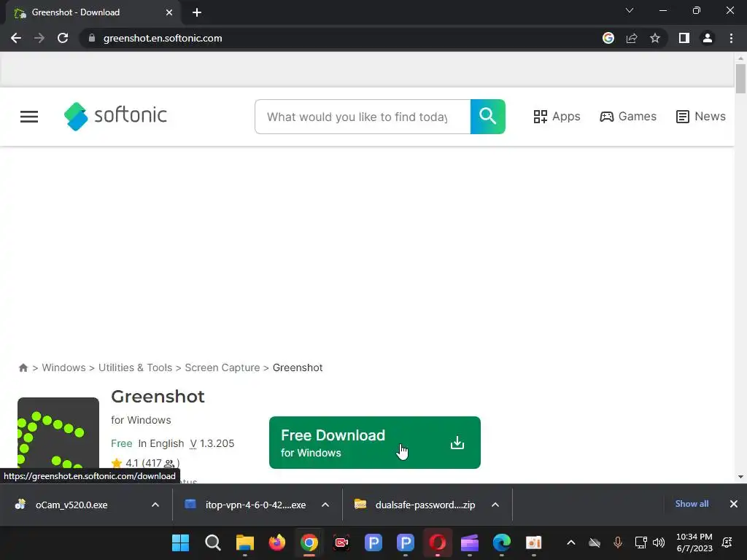747x560 pixels.
Task: Click the scrollbar down arrow
Action: (740, 477)
